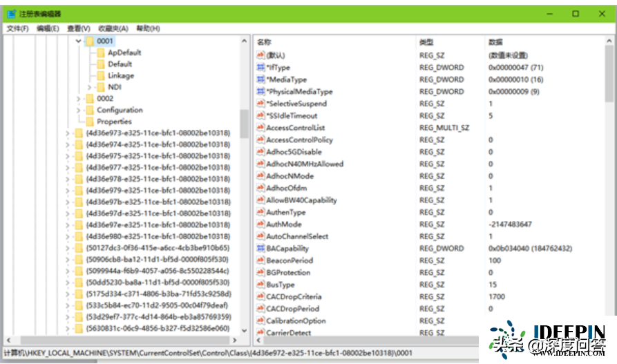Click the AutoChannelSelect value icon
The image size is (617, 364).
click(260, 236)
